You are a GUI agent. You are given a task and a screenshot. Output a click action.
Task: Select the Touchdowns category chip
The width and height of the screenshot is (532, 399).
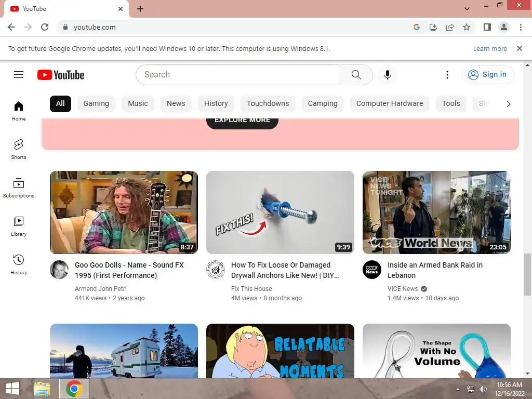[x=268, y=103]
